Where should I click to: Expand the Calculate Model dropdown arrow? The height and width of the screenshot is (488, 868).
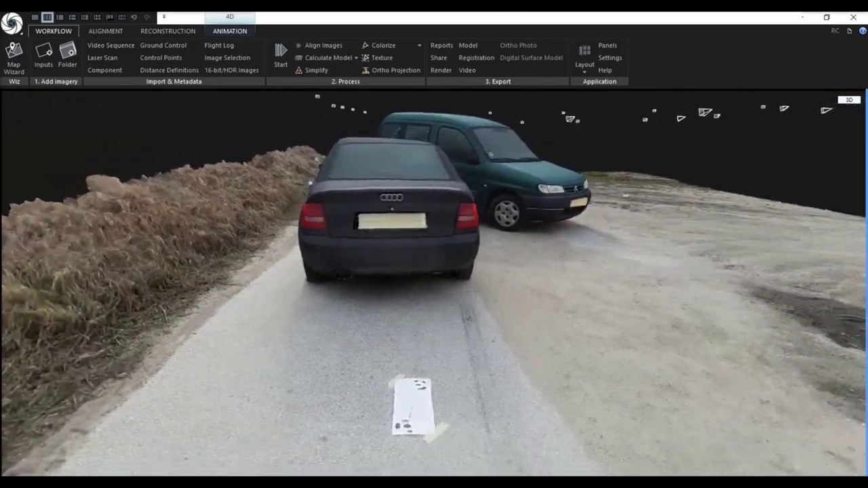356,58
